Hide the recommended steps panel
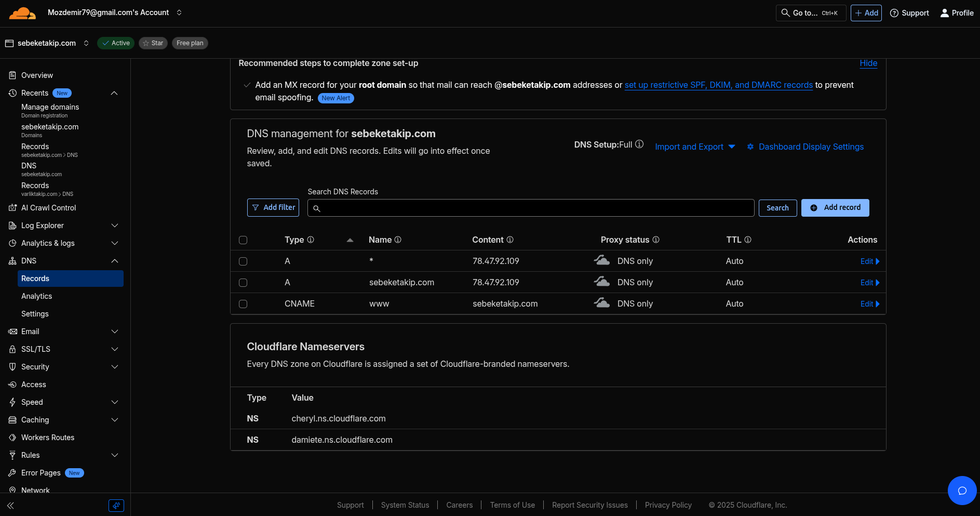 (868, 63)
